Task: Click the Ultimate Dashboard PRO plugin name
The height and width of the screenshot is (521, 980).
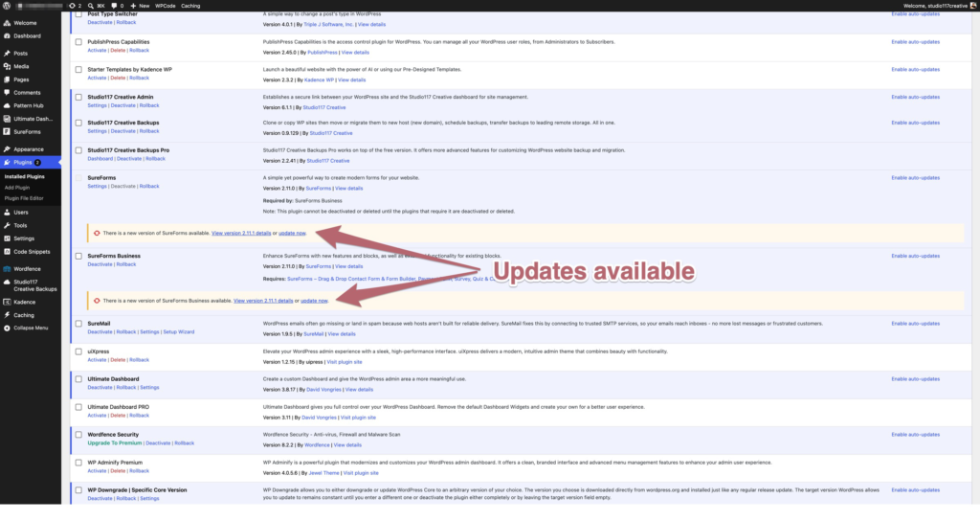Action: pyautogui.click(x=118, y=406)
